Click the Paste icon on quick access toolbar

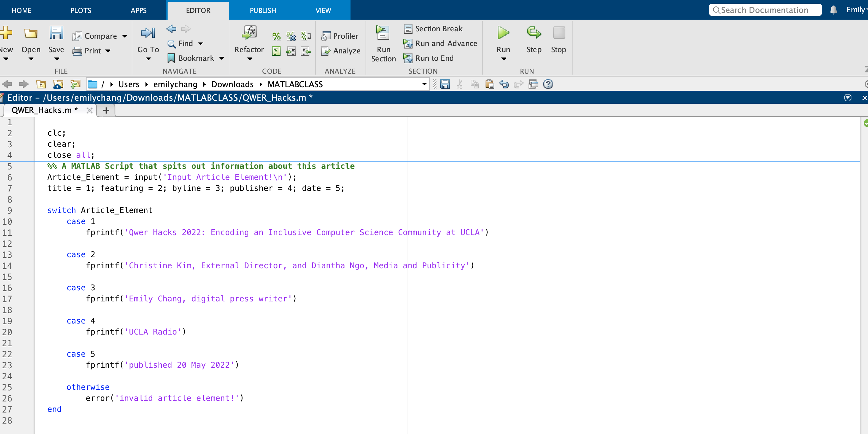coord(490,84)
